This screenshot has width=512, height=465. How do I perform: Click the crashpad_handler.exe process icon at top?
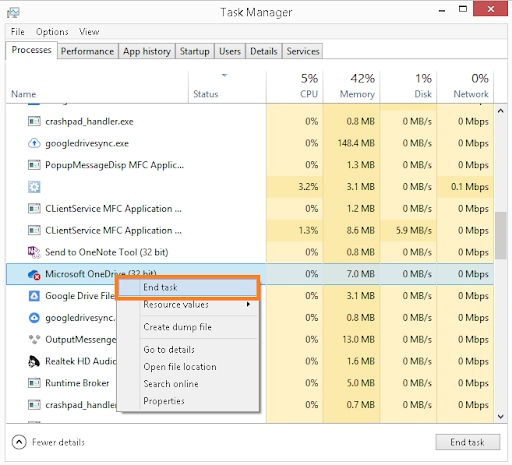pyautogui.click(x=34, y=121)
